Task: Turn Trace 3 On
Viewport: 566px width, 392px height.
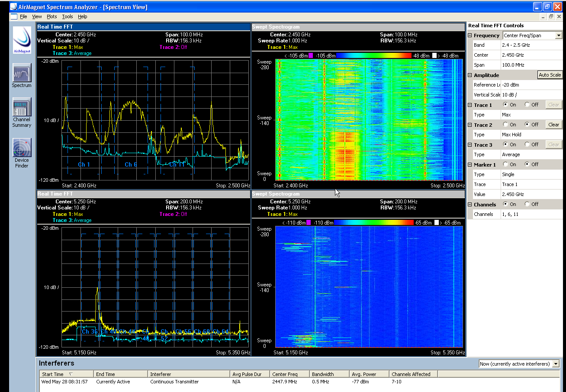Action: pyautogui.click(x=505, y=145)
